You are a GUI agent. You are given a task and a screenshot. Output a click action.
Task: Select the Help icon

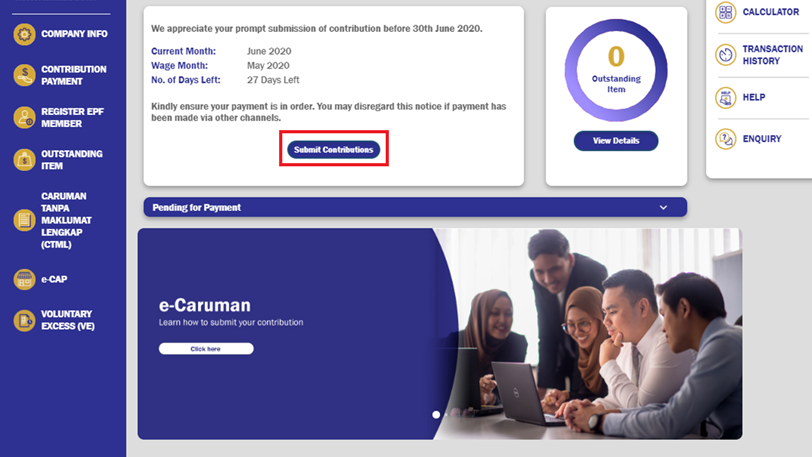[x=726, y=97]
